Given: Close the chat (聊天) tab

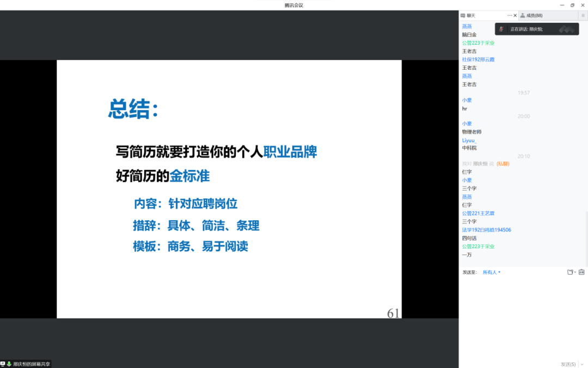Looking at the screenshot, I should 515,15.
